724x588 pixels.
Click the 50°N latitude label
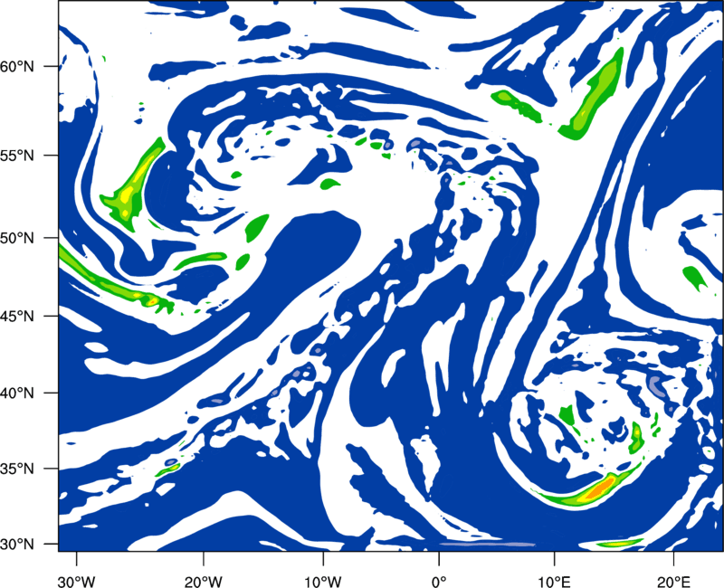click(x=17, y=239)
